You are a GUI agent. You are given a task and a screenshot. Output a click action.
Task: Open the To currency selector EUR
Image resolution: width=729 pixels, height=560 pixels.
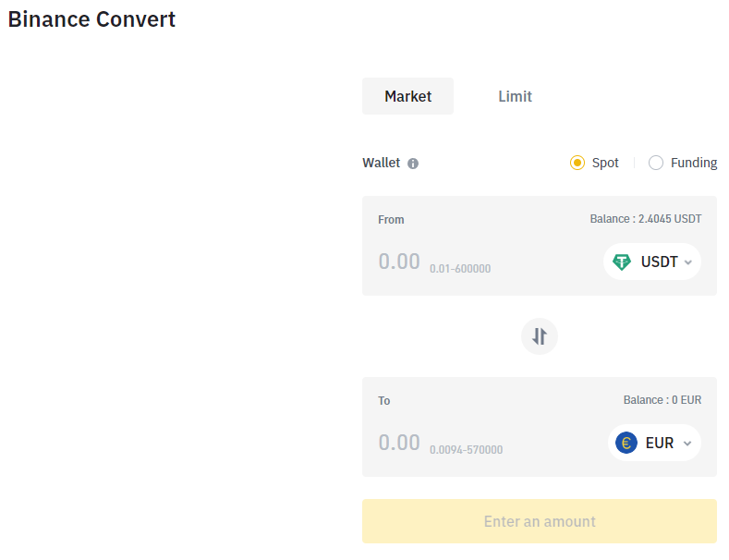click(654, 443)
